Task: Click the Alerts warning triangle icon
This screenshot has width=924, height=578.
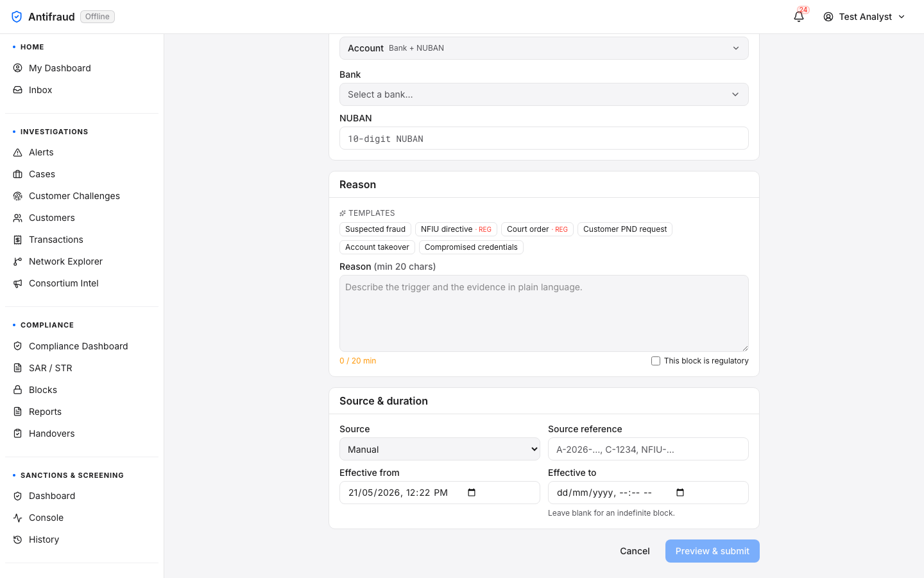Action: pyautogui.click(x=18, y=152)
